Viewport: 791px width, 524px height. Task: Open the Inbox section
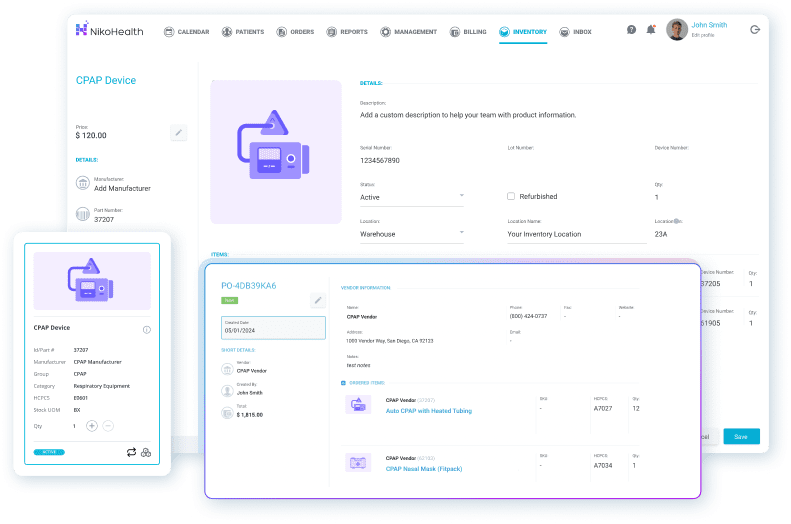(x=576, y=32)
